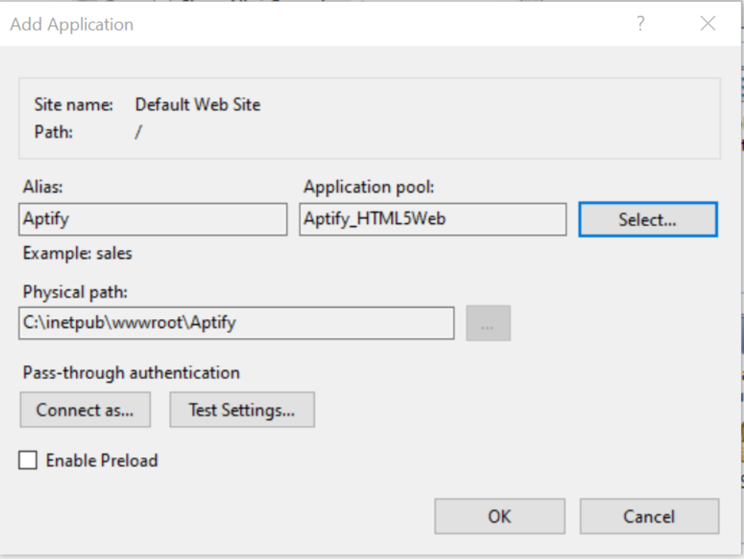The height and width of the screenshot is (560, 744).
Task: Cancel the Add Application dialog
Action: (649, 516)
